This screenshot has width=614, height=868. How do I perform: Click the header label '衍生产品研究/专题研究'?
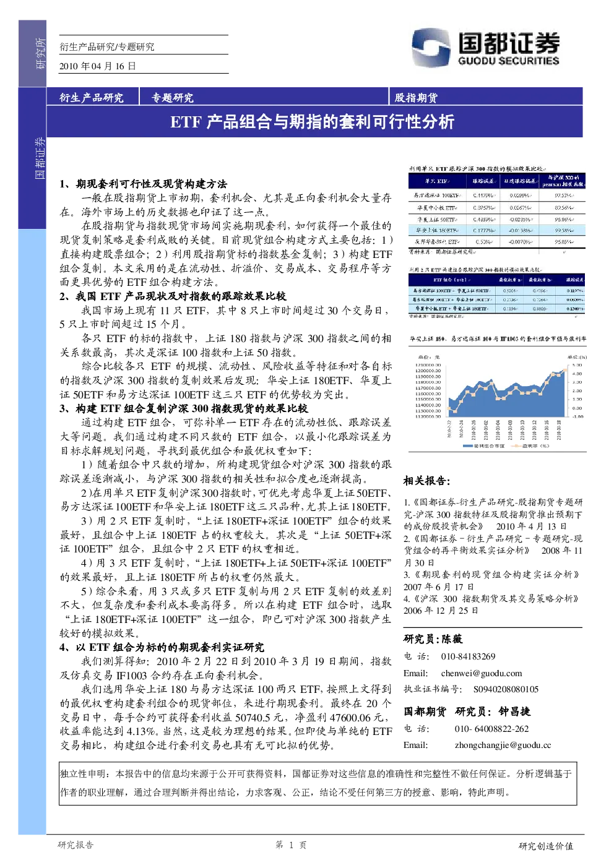pos(107,47)
